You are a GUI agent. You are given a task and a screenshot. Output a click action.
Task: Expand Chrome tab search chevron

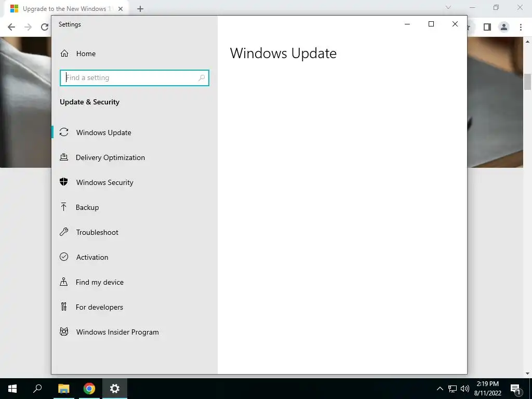pyautogui.click(x=448, y=7)
